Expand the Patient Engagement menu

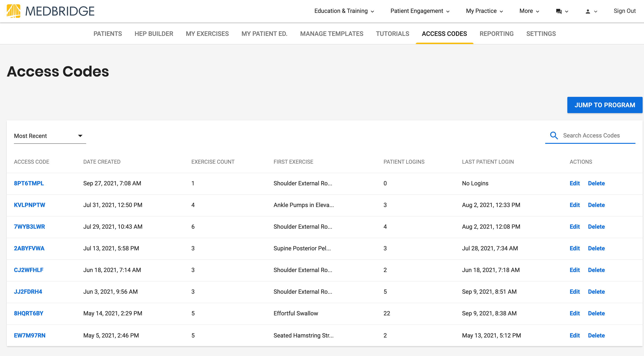click(420, 11)
